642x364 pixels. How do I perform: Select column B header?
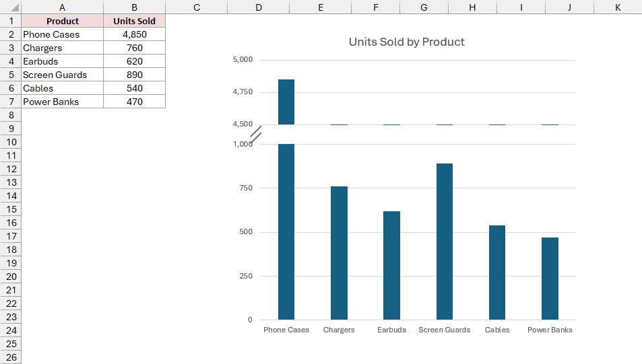pyautogui.click(x=134, y=7)
